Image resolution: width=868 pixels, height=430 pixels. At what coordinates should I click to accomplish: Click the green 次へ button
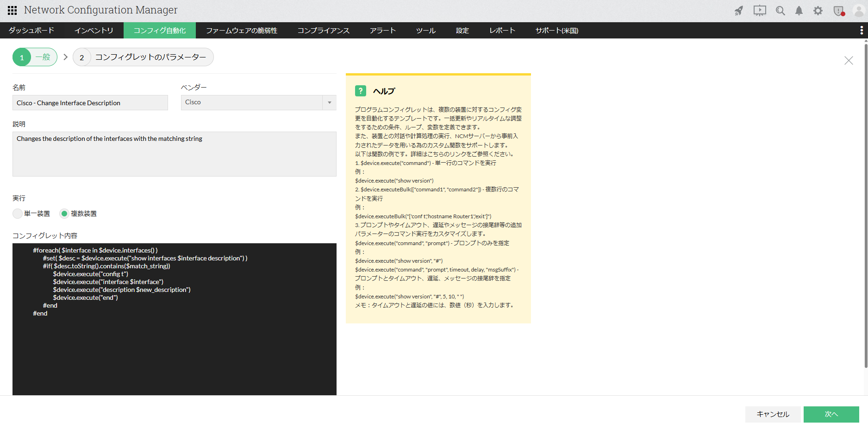click(x=831, y=414)
